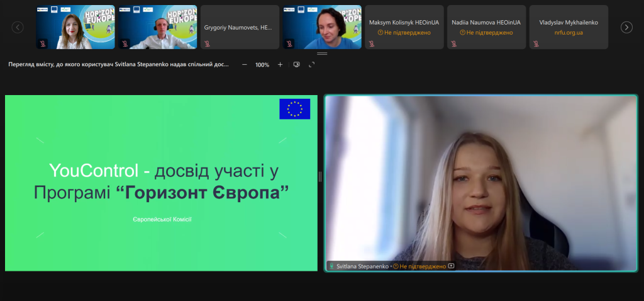Click unverified warning icon on Nadiia Naumova tile
The width and height of the screenshot is (644, 301).
[x=462, y=33]
